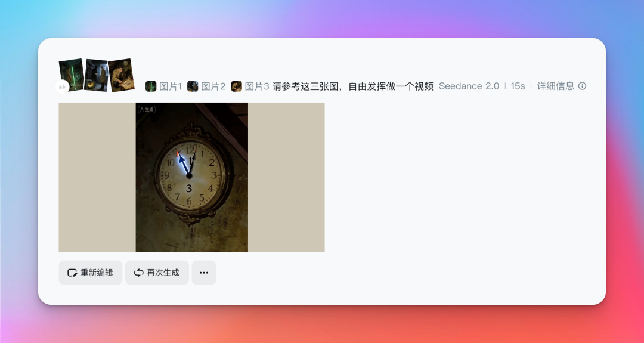Click the refresh icon in 再次生成
The height and width of the screenshot is (343, 644).
point(138,273)
